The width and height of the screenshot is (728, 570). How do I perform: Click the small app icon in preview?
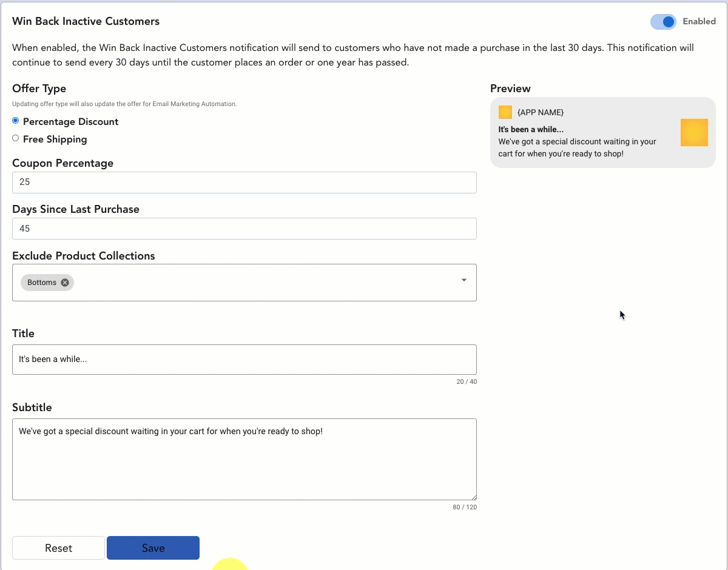click(x=505, y=112)
